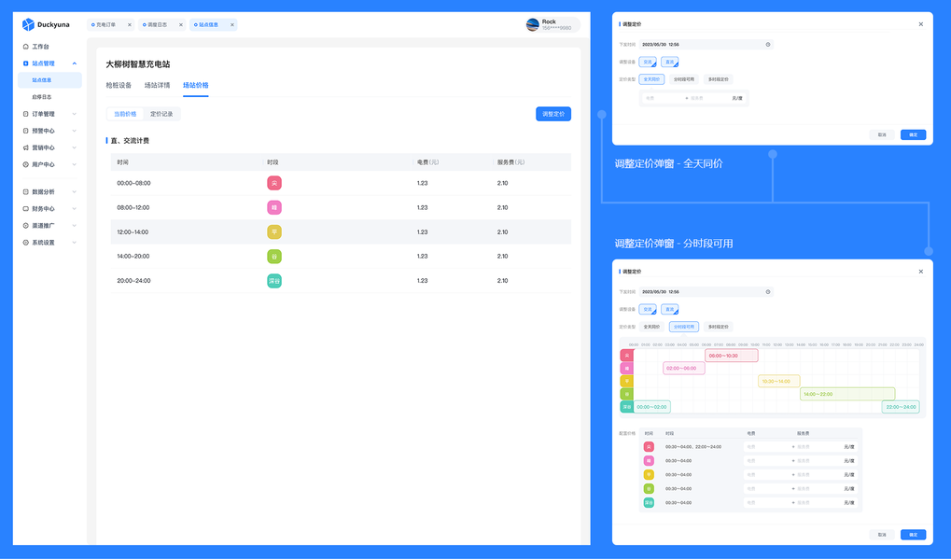Toggle 直流 device in 全天同价 dialog
Image resolution: width=951 pixels, height=560 pixels.
pos(669,62)
